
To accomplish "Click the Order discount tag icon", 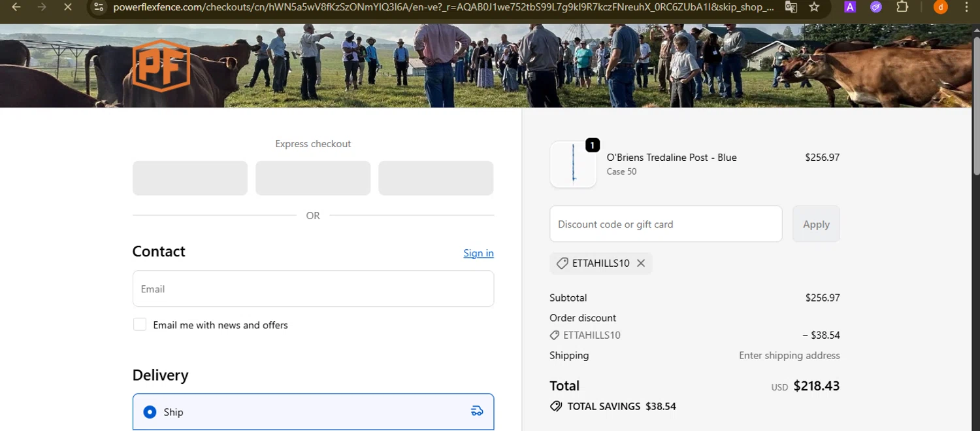I will pos(555,336).
